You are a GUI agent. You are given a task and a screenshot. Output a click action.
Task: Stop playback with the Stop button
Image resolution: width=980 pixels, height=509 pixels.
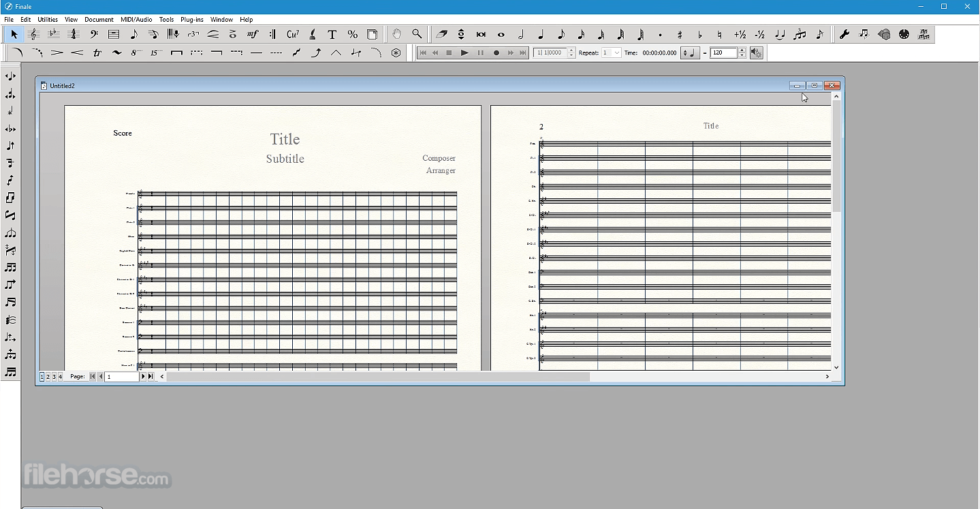[449, 52]
